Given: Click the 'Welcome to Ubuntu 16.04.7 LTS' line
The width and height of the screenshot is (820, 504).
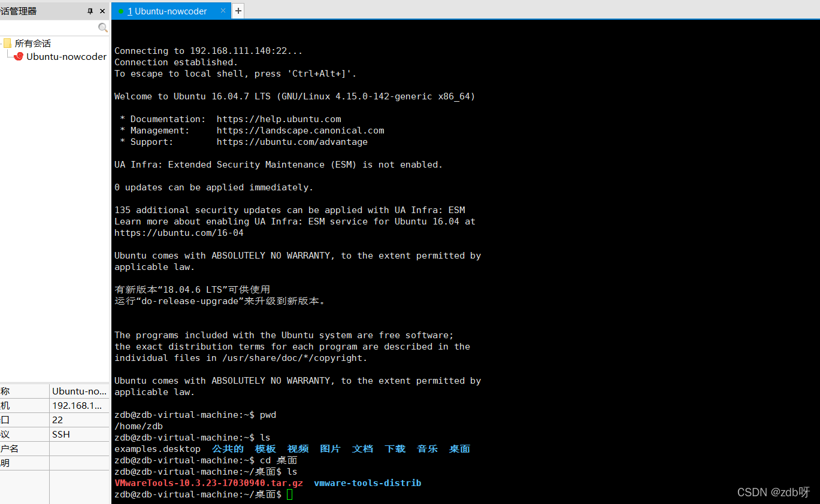Looking at the screenshot, I should click(295, 96).
